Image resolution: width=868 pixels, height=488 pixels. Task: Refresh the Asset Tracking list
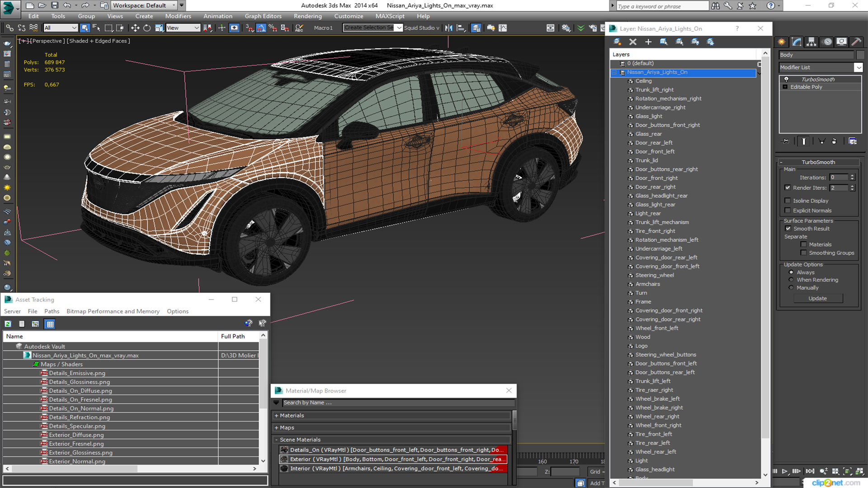pyautogui.click(x=8, y=324)
